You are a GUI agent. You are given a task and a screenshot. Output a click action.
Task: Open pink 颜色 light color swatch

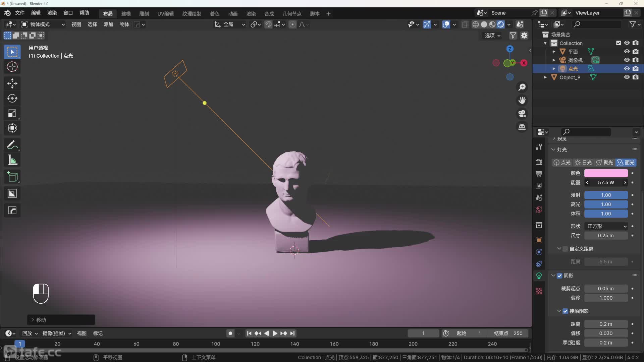tap(606, 173)
